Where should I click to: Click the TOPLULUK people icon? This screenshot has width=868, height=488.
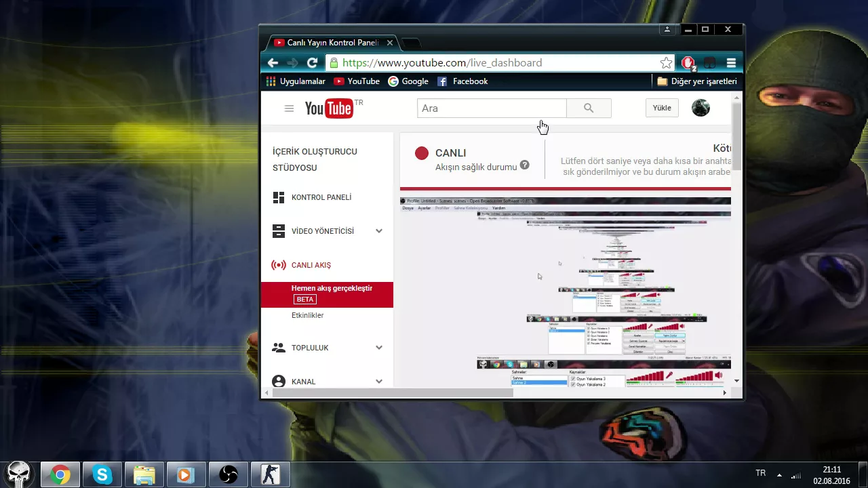pos(278,348)
